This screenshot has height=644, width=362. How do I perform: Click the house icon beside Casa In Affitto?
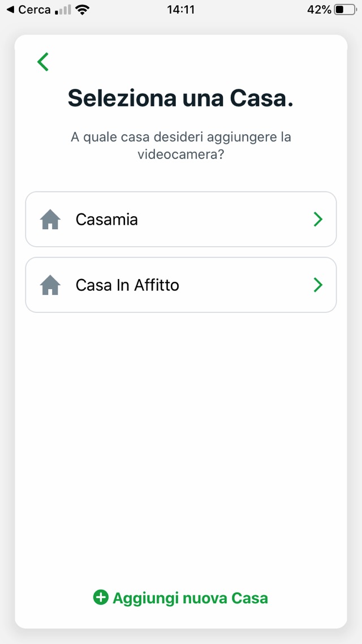(x=50, y=285)
